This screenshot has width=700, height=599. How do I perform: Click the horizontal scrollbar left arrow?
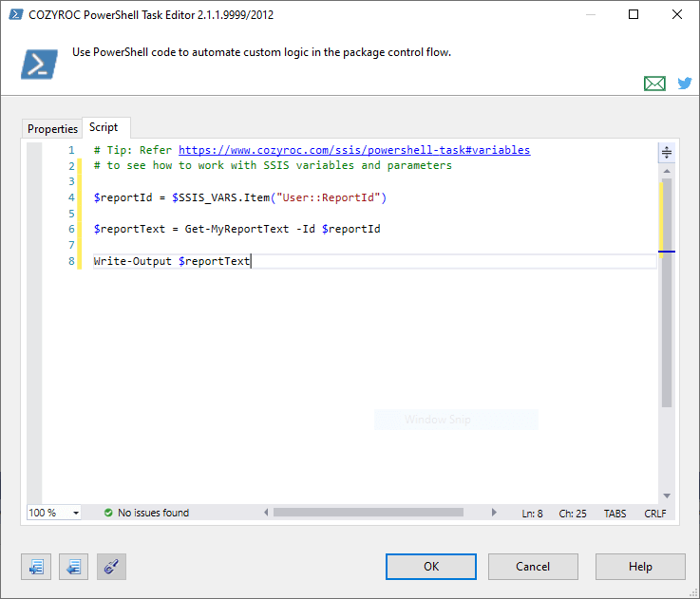click(267, 513)
